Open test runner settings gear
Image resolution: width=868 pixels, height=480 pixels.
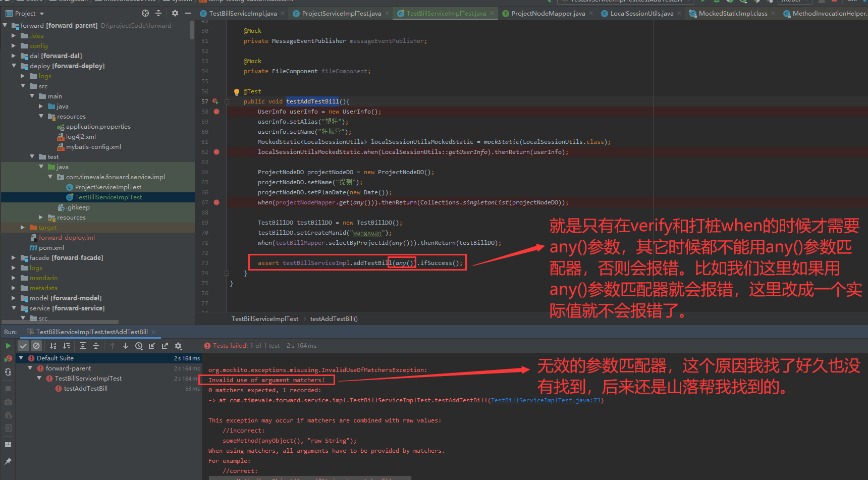point(178,346)
